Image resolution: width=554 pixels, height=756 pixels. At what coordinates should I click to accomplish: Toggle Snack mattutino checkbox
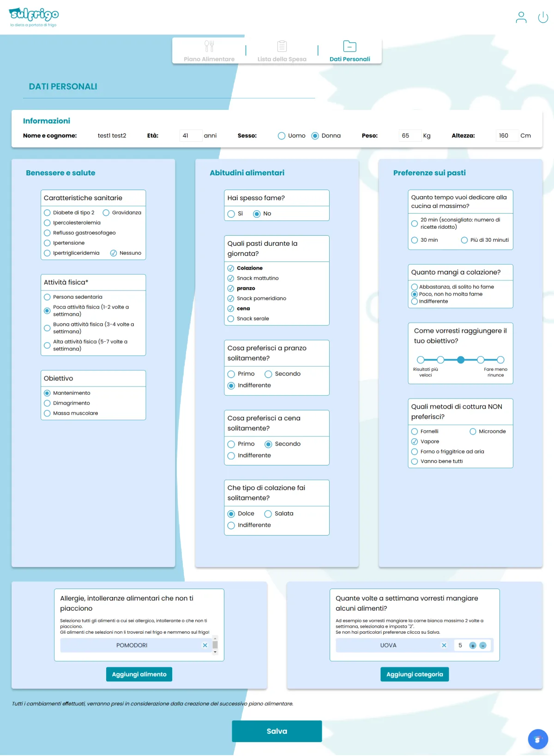(x=231, y=278)
